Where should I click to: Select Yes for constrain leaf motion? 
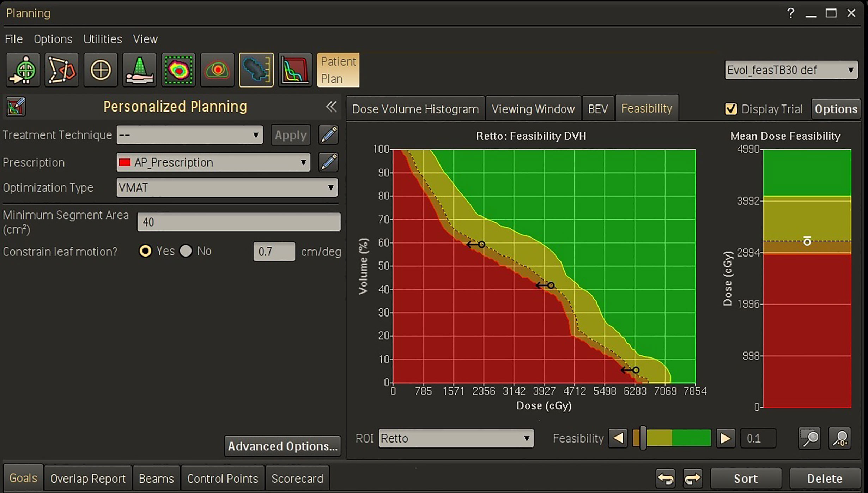click(145, 251)
